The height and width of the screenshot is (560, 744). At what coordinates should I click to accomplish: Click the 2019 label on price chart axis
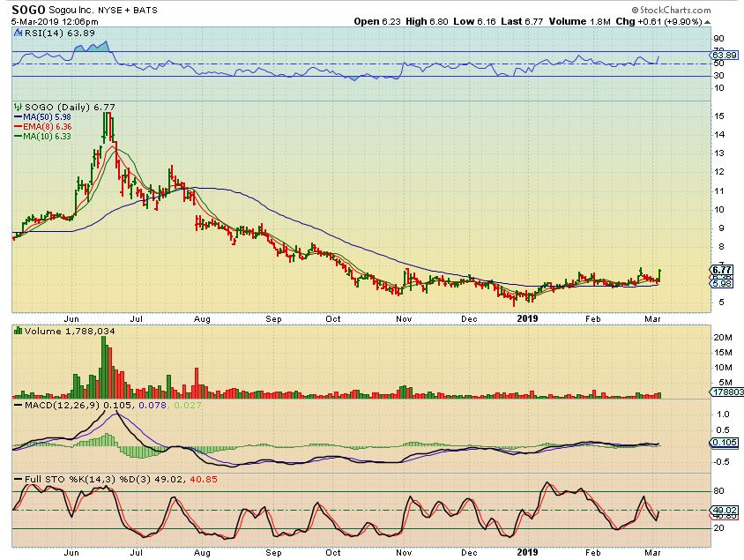[x=527, y=318]
